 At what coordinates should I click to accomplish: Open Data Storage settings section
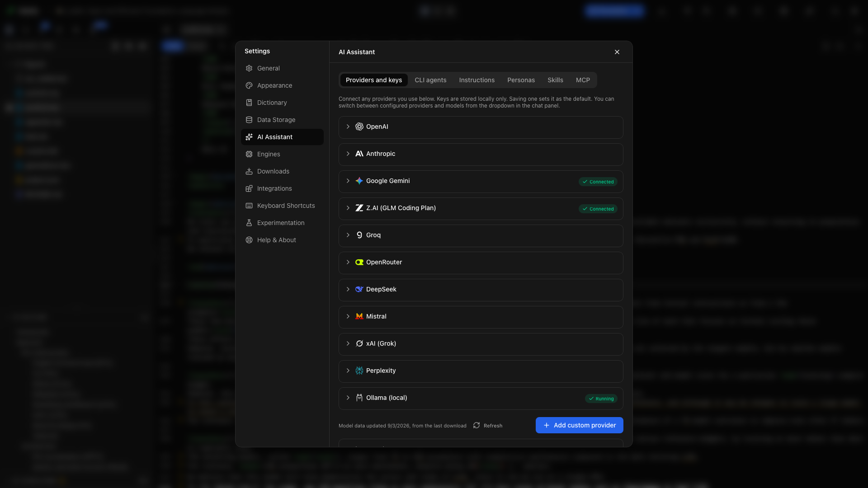tap(282, 120)
